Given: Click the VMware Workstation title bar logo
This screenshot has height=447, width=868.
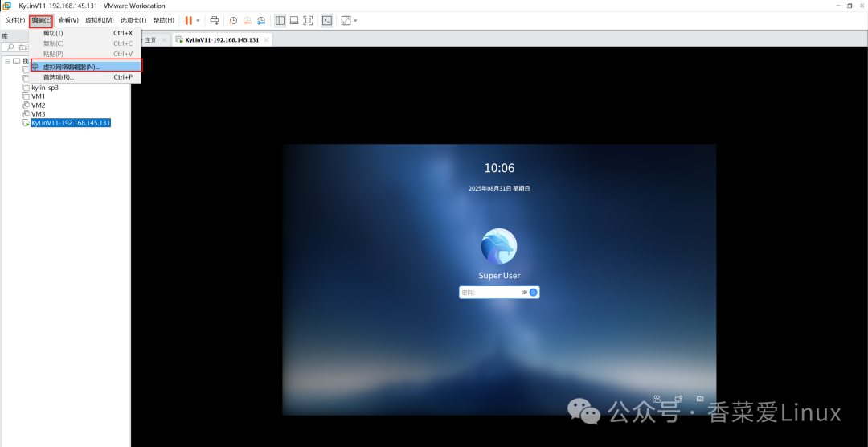Looking at the screenshot, I should coord(6,6).
